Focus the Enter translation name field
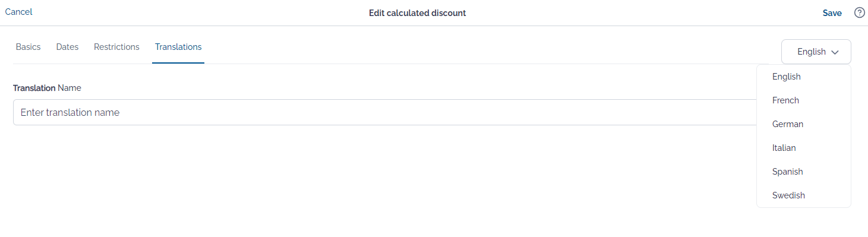 [x=385, y=112]
